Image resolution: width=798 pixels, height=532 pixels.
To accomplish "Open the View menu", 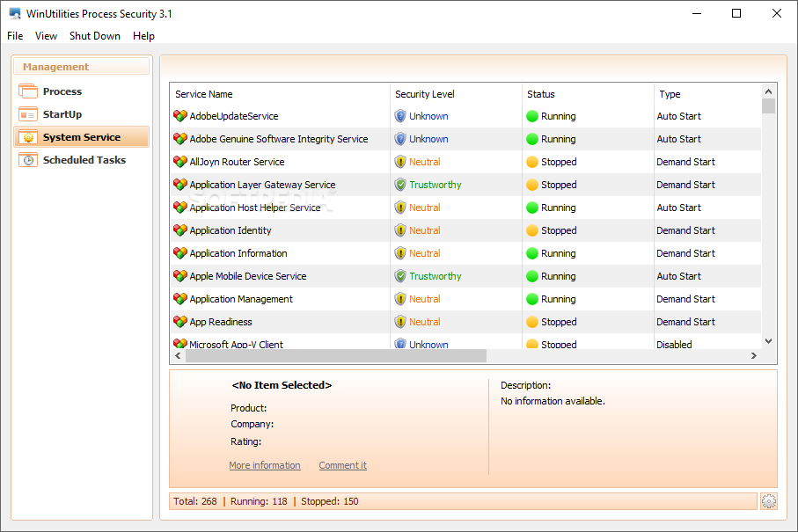I will [46, 36].
